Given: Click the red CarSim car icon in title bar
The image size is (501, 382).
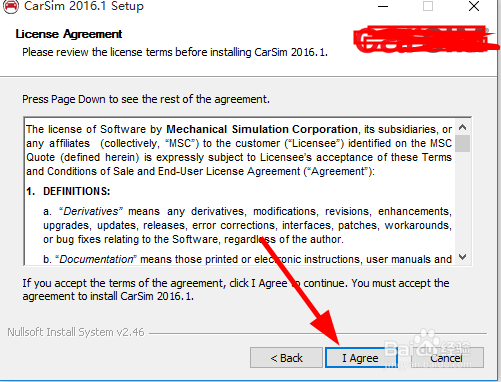Looking at the screenshot, I should [11, 6].
